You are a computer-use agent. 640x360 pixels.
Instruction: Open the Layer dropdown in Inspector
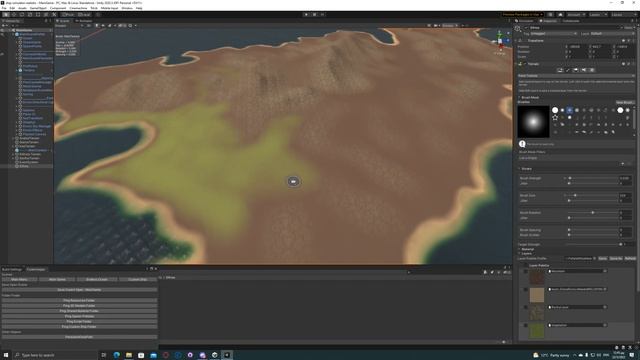[x=612, y=33]
